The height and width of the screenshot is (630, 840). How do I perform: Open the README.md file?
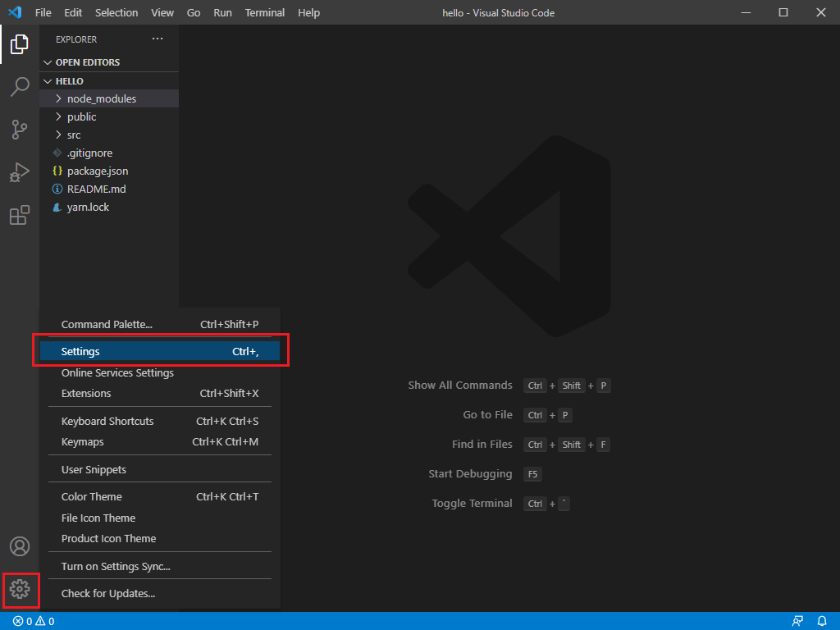[109, 189]
